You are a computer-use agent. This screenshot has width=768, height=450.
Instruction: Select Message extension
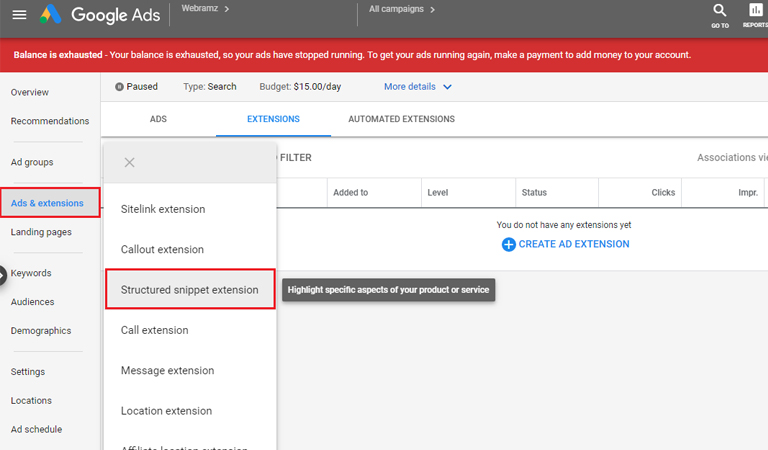(x=190, y=371)
